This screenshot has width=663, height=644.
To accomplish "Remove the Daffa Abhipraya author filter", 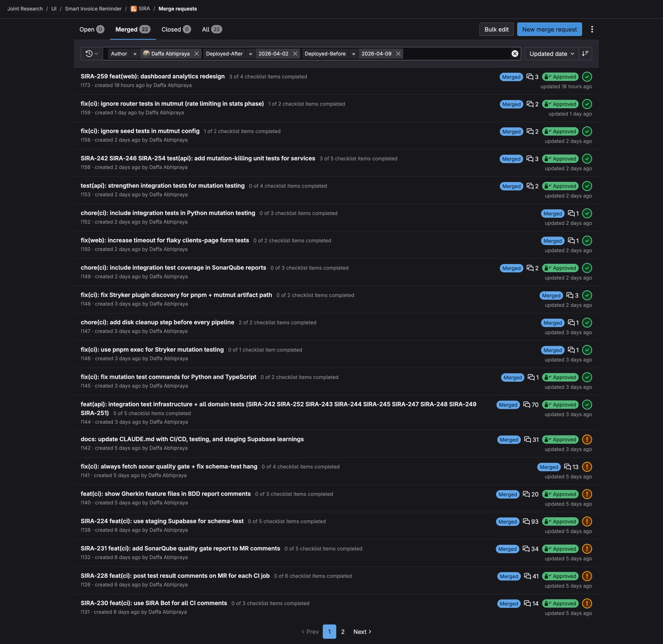I will tap(196, 53).
